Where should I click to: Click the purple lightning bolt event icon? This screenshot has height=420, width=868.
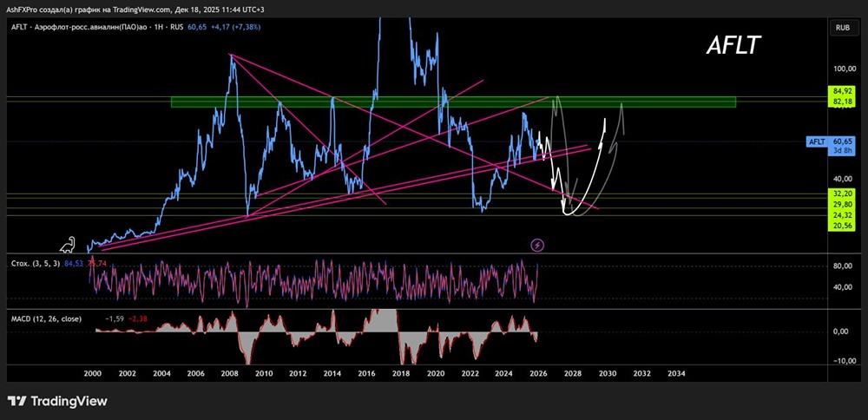point(537,245)
